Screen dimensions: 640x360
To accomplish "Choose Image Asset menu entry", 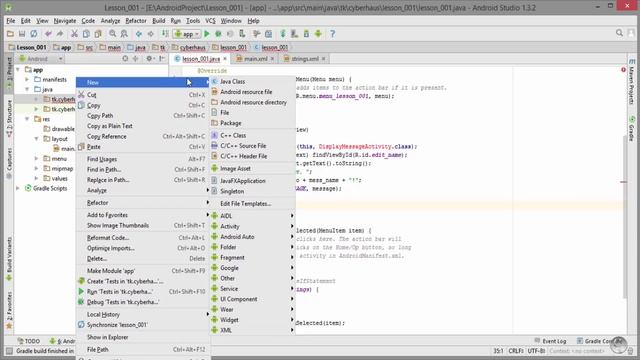I will [x=253, y=169].
